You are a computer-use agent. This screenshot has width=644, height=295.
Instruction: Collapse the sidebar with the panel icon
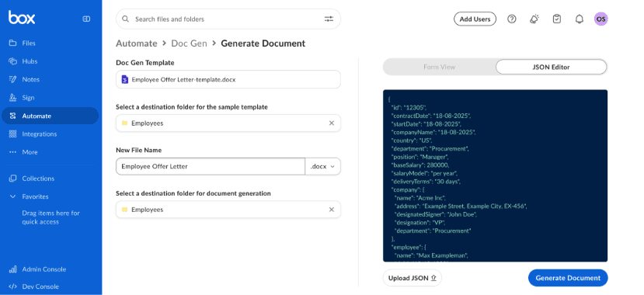click(86, 19)
